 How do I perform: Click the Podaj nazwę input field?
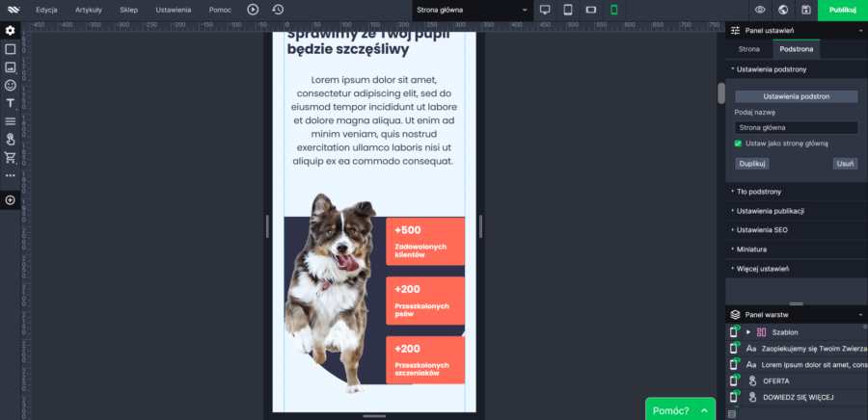click(796, 128)
